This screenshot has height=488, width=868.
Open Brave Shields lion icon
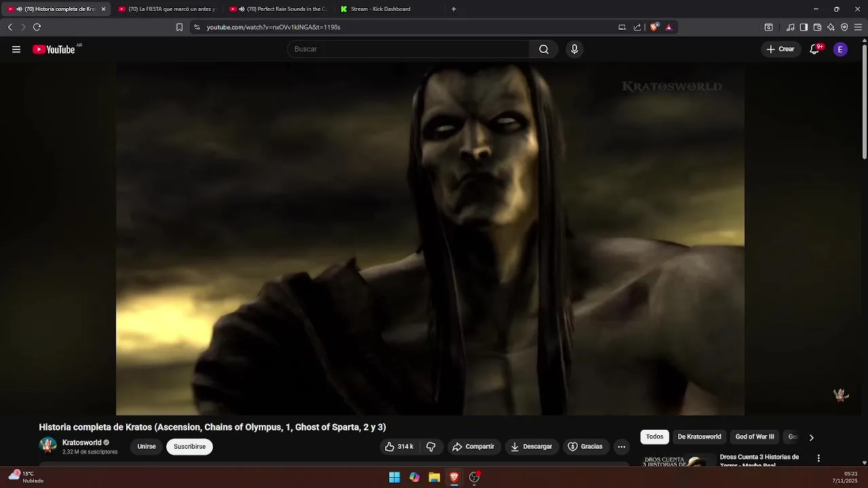point(654,27)
